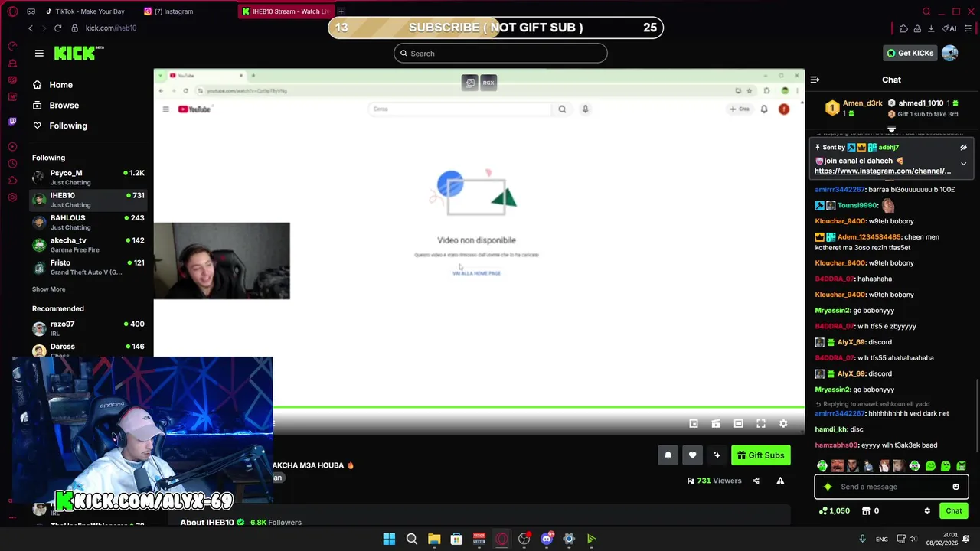Viewport: 980px width, 551px height.
Task: Expand the gift leaderboard handle
Action: [x=892, y=129]
